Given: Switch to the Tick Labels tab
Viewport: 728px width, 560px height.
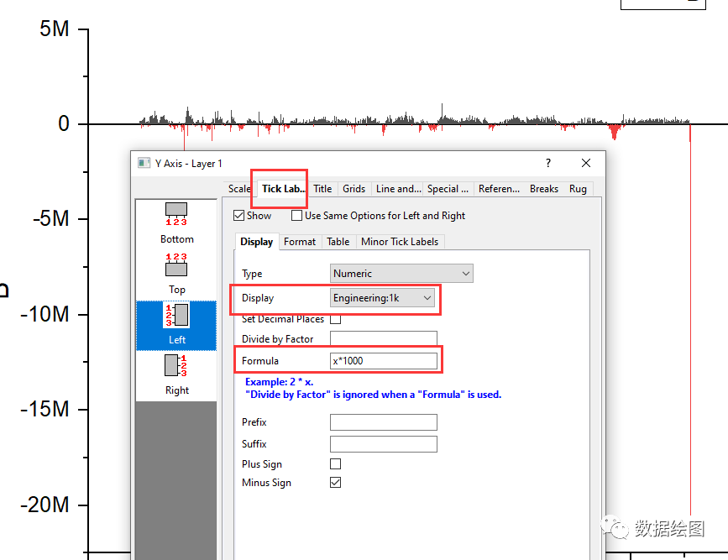Looking at the screenshot, I should pos(283,189).
